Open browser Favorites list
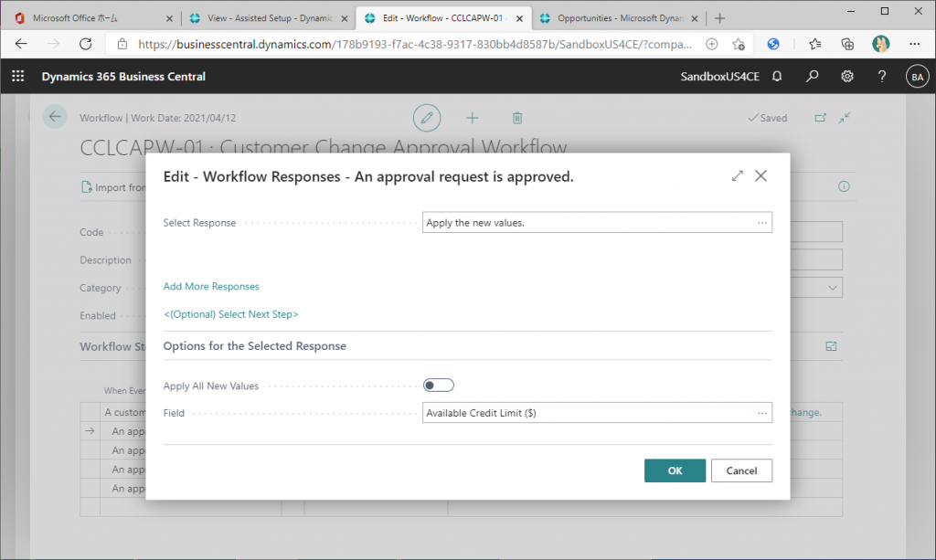Viewport: 936px width, 560px height. pyautogui.click(x=814, y=44)
